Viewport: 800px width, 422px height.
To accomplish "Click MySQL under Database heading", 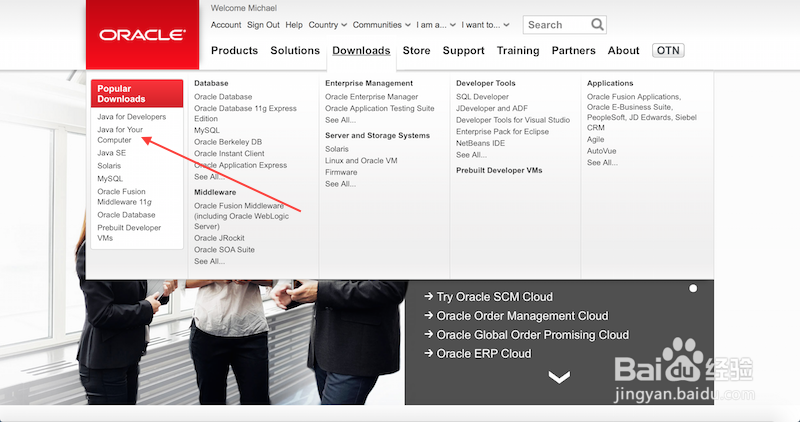I will 207,130.
